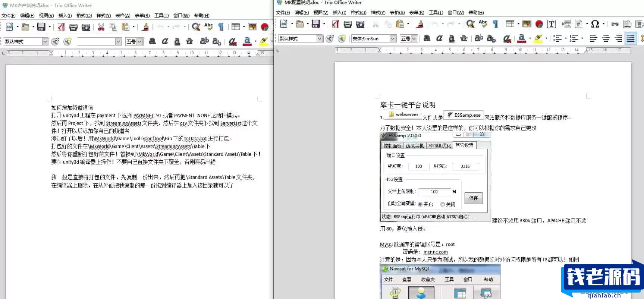Screen dimensions: 644x299
Task: Insert chart icon in MK客户端说明 window
Action: pos(265,27)
